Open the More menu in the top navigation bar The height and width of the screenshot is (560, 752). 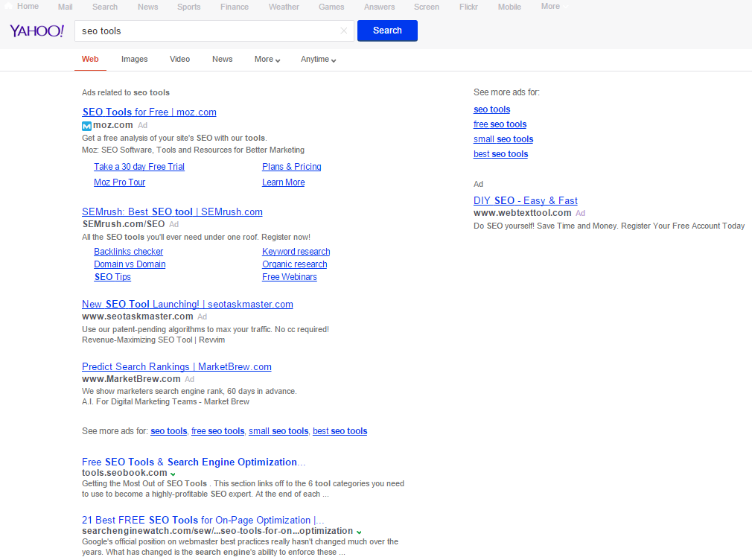(553, 7)
